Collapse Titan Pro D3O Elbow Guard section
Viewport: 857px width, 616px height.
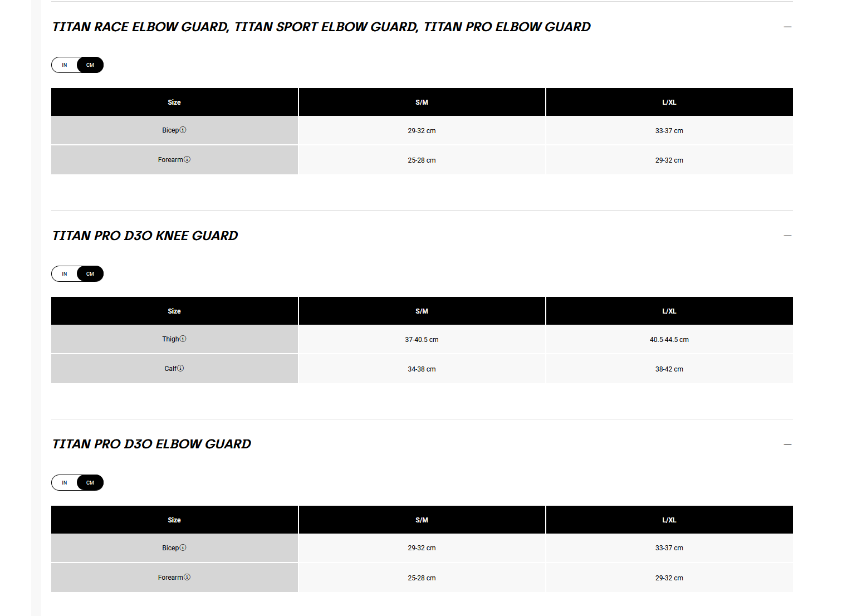(787, 444)
